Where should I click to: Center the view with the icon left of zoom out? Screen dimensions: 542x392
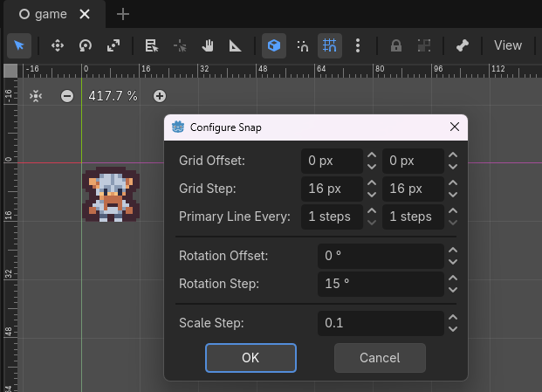[36, 96]
